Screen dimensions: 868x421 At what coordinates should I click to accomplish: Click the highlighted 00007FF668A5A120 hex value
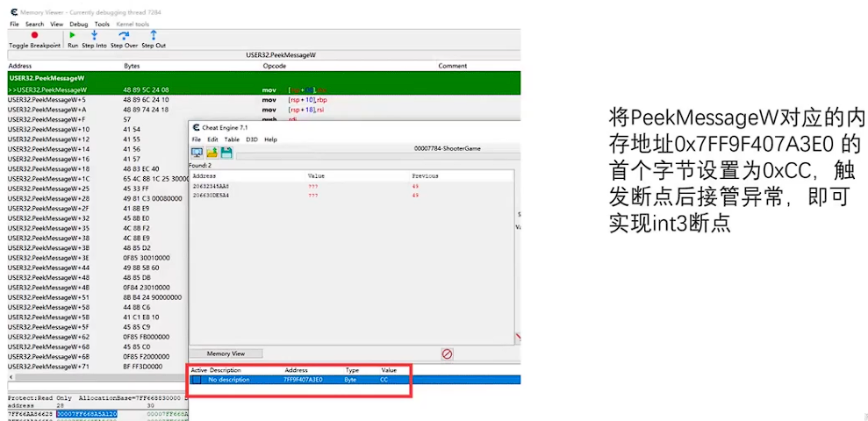87,413
